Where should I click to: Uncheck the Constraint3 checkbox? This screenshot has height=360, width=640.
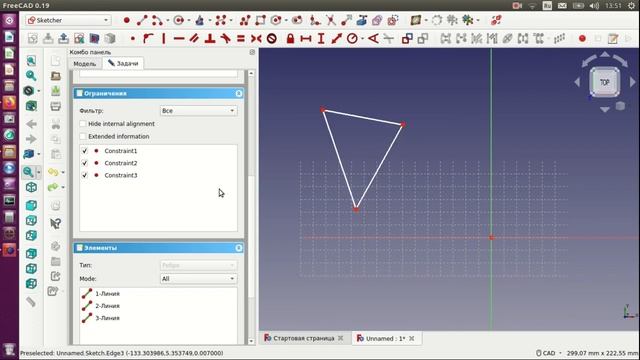[84, 176]
